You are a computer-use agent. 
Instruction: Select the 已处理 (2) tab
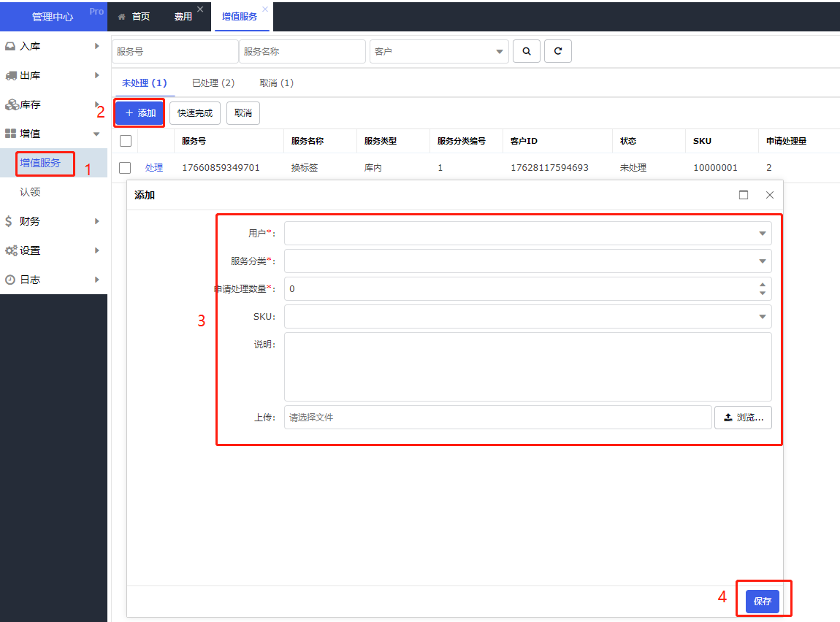[213, 83]
